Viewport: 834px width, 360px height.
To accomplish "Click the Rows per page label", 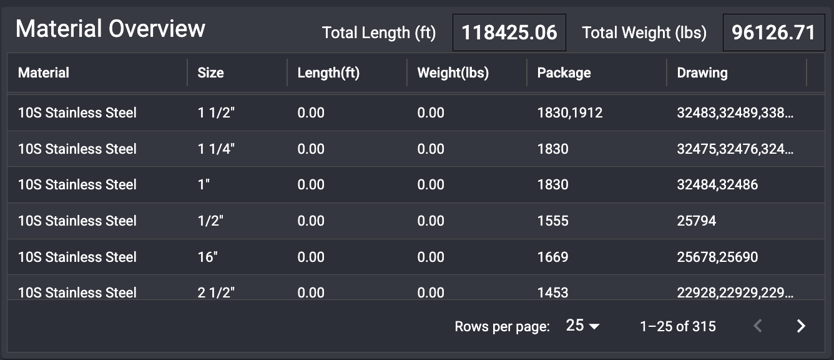I will 502,326.
